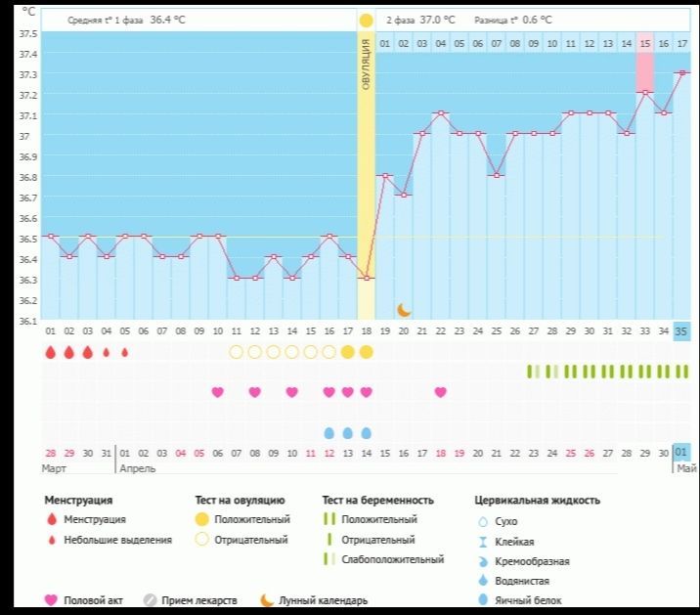
Task: Click the small spotting drop on cycle day 05
Action: [x=124, y=352]
